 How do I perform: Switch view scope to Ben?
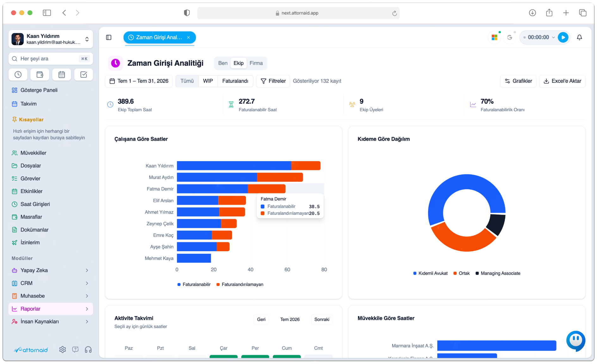(x=223, y=63)
